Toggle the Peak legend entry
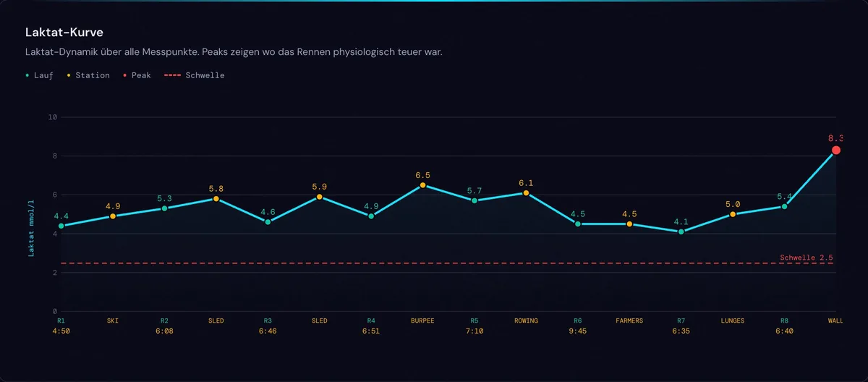Image resolution: width=868 pixels, height=382 pixels. tap(137, 75)
